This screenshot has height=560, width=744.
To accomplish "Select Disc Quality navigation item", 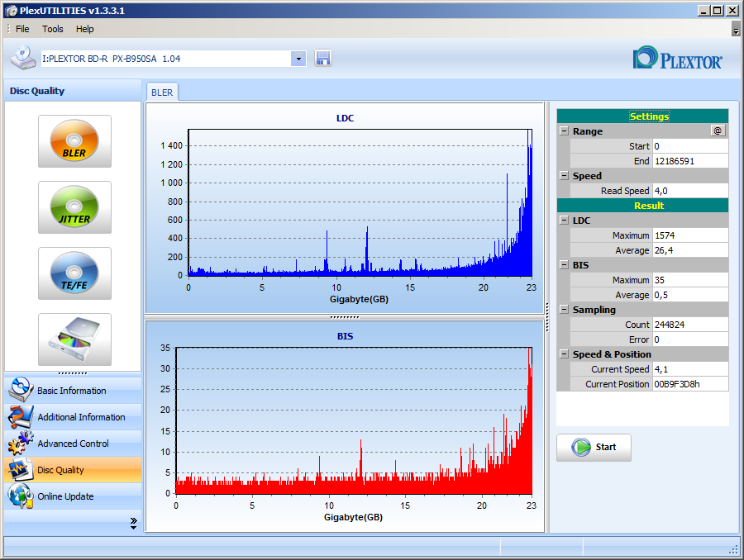I will click(73, 470).
